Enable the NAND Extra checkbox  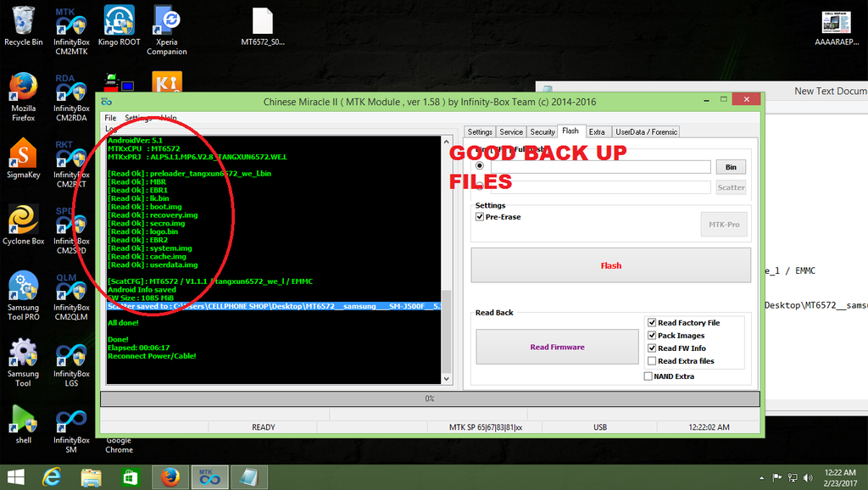click(648, 376)
